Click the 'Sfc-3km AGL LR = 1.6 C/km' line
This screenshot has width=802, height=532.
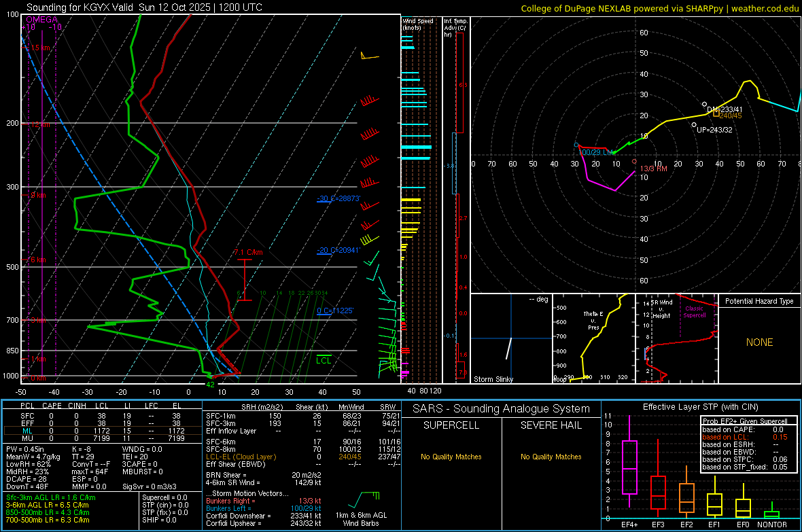[x=51, y=498]
